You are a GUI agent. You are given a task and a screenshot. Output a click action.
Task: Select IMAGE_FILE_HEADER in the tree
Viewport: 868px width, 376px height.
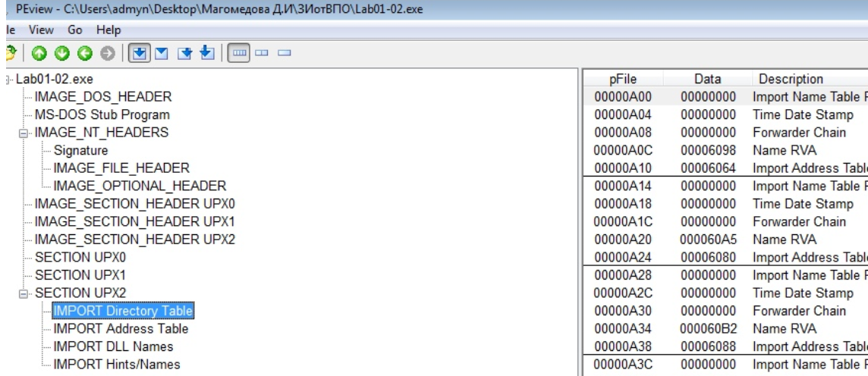point(121,168)
